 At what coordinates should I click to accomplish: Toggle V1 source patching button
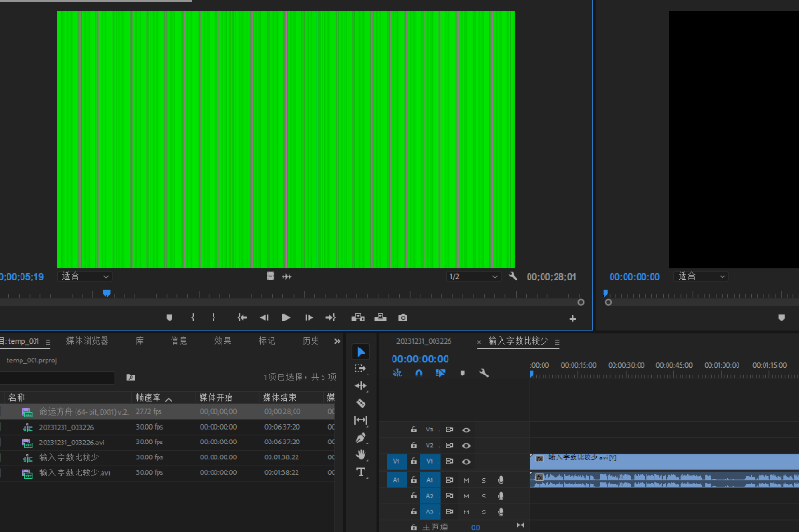tap(396, 462)
